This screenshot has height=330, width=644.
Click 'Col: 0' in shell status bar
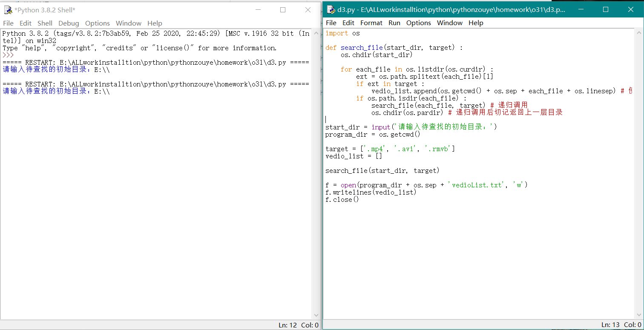(310, 325)
